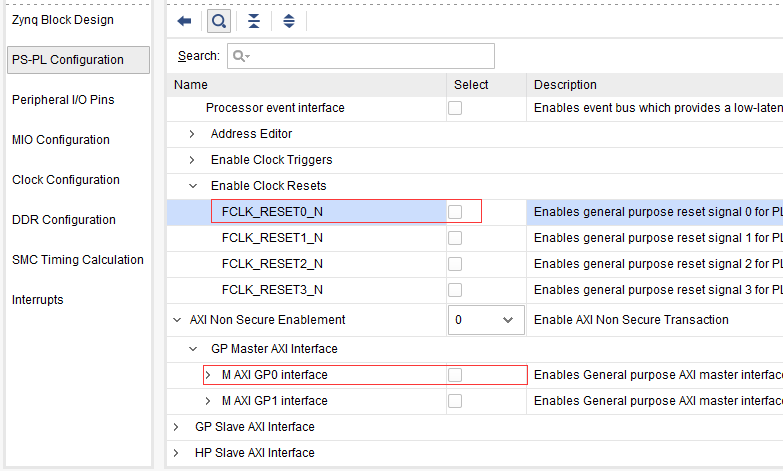Click description 'Enables general purpose reset signal 2'

click(x=658, y=264)
